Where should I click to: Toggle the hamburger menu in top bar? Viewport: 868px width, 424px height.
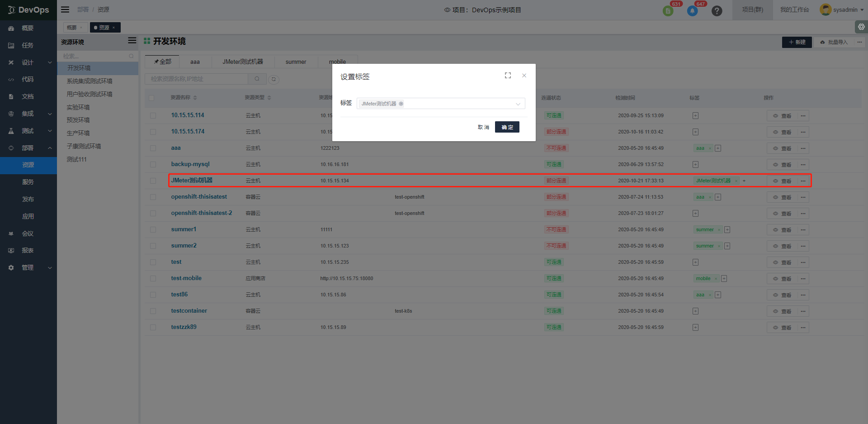pyautogui.click(x=65, y=10)
